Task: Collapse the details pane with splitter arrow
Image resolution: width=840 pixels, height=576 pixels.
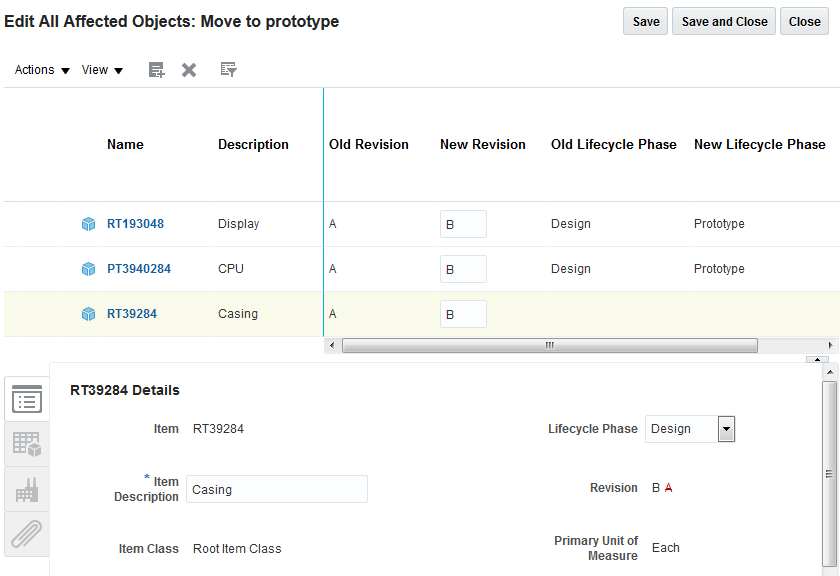Action: [x=818, y=359]
